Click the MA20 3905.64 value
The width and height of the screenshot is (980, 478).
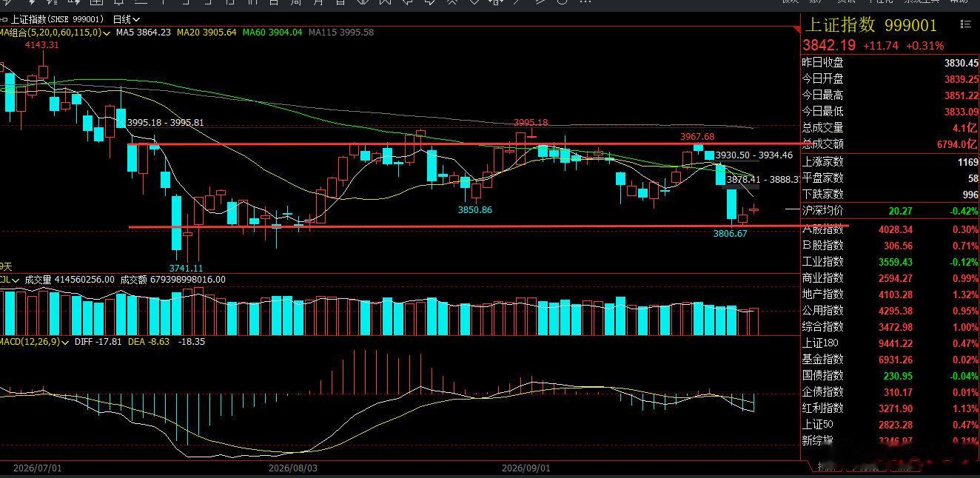click(207, 33)
